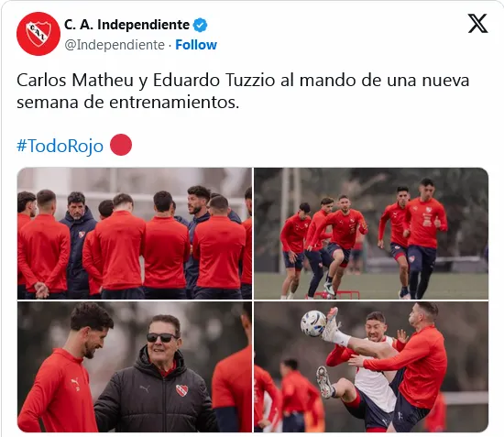Viewport: 504px width, 437px height.
Task: Open the C. A. Independiente display name
Action: click(x=126, y=25)
